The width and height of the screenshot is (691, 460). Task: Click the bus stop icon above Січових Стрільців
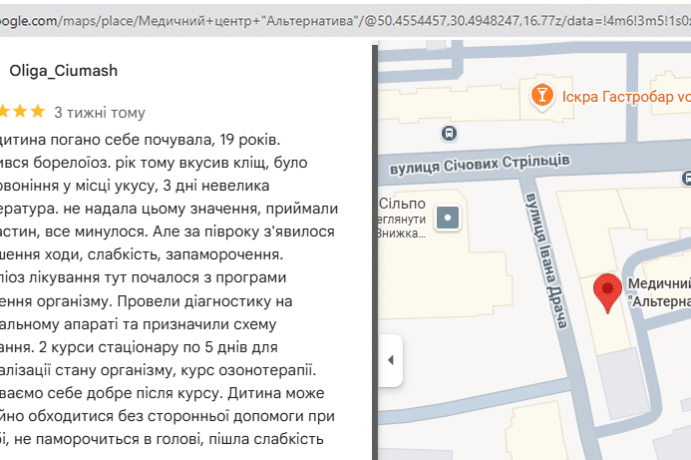(450, 132)
